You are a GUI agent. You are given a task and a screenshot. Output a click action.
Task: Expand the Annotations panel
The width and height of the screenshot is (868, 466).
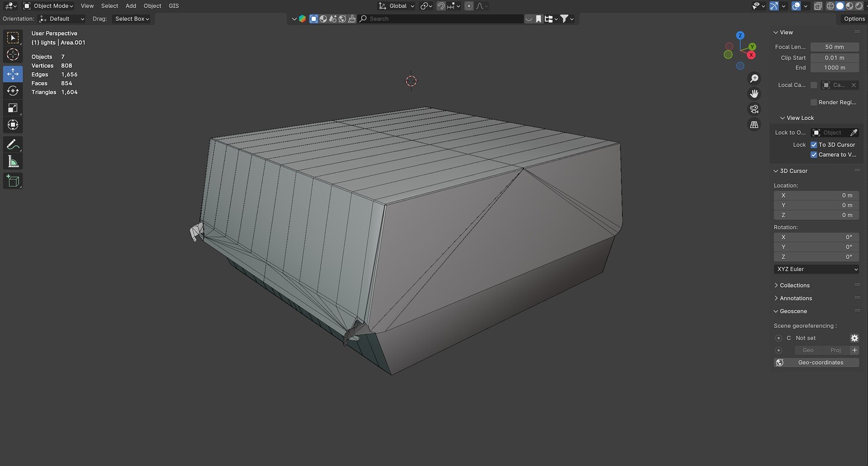coord(795,298)
